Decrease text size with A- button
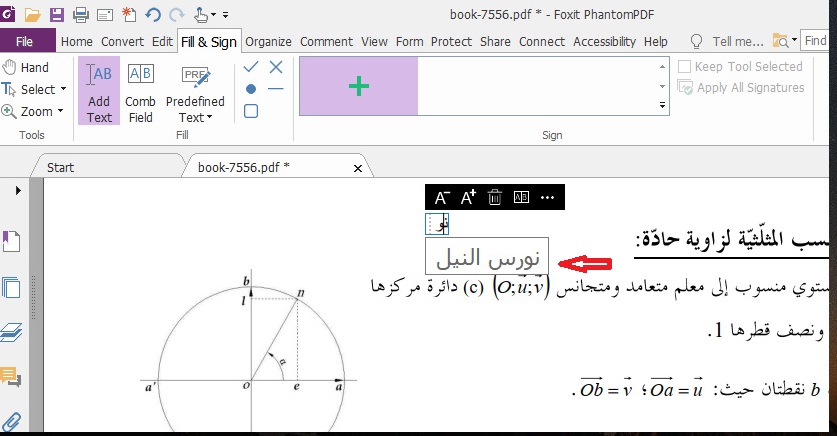 pyautogui.click(x=442, y=198)
